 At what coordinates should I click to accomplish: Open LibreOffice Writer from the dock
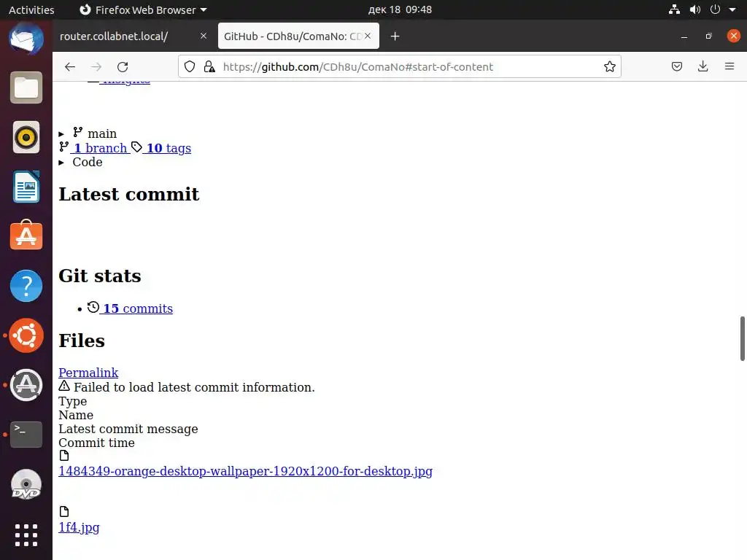(x=26, y=187)
